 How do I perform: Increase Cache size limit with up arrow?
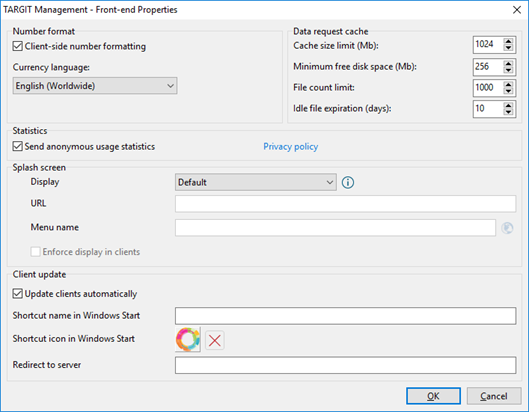508,41
